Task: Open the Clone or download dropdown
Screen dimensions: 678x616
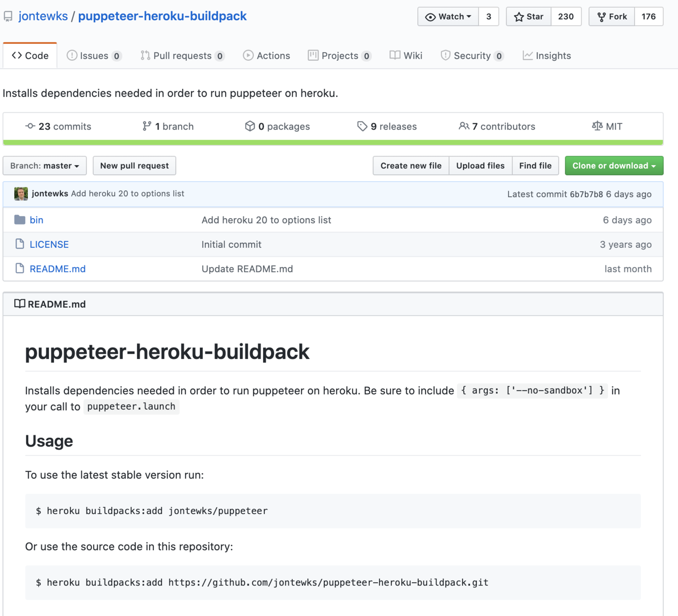Action: tap(614, 166)
